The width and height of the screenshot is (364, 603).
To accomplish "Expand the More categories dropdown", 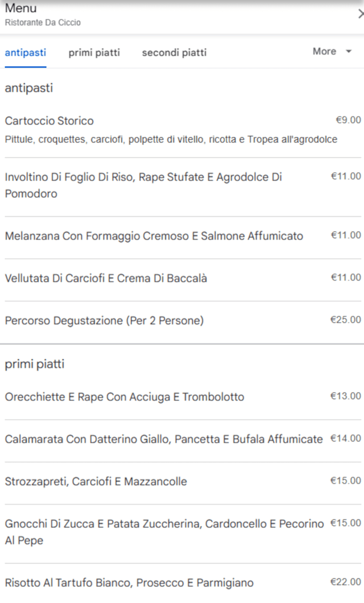I will (x=332, y=52).
